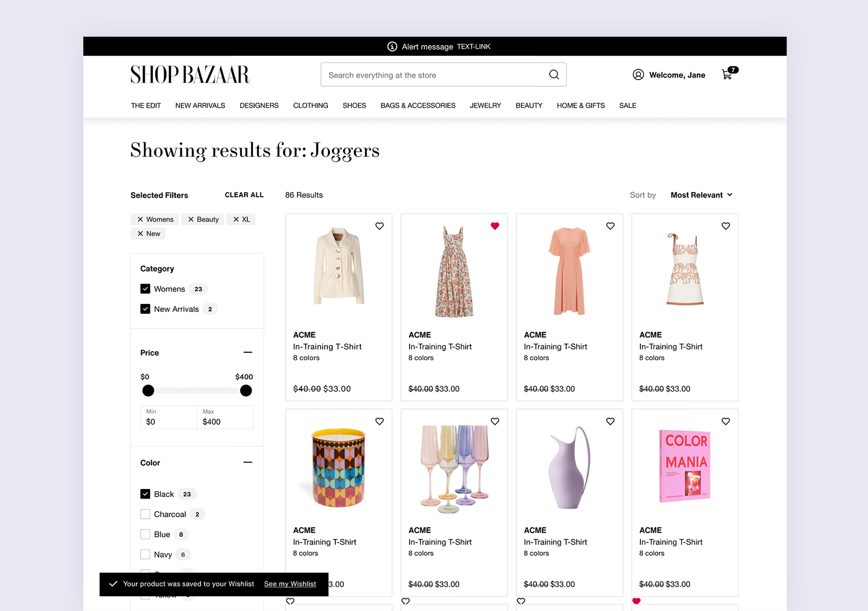This screenshot has height=611, width=868.
Task: Open the Designers menu
Action: point(259,106)
